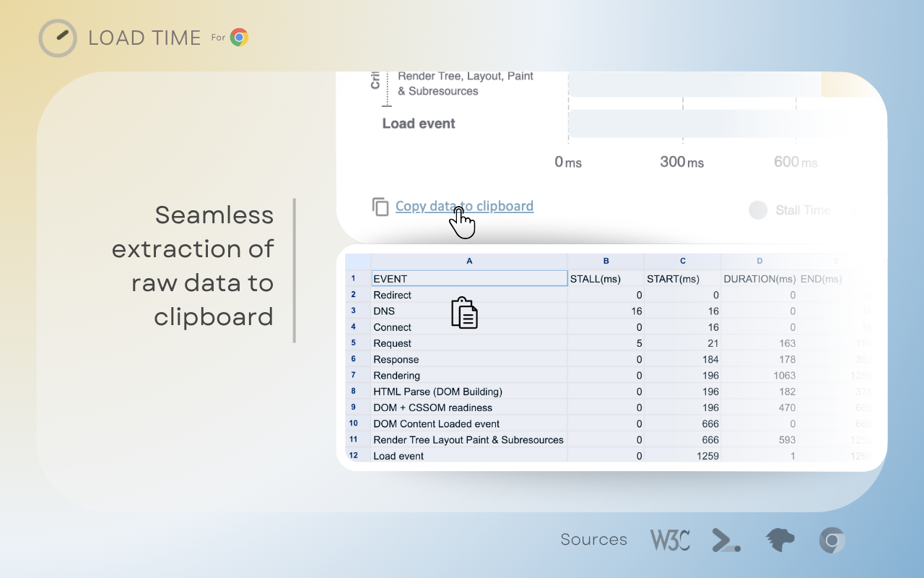924x578 pixels.
Task: Click the 'Load event' chart label
Action: pos(419,124)
